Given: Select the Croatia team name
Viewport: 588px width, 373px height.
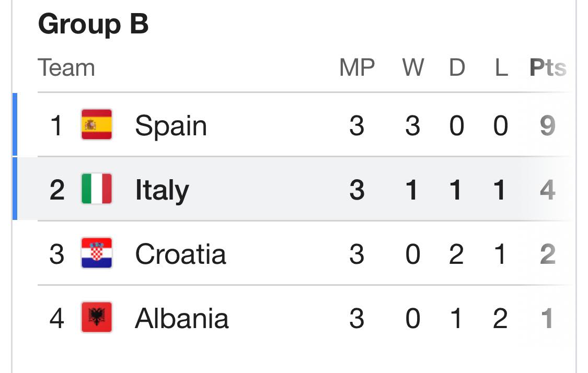Looking at the screenshot, I should pos(180,254).
